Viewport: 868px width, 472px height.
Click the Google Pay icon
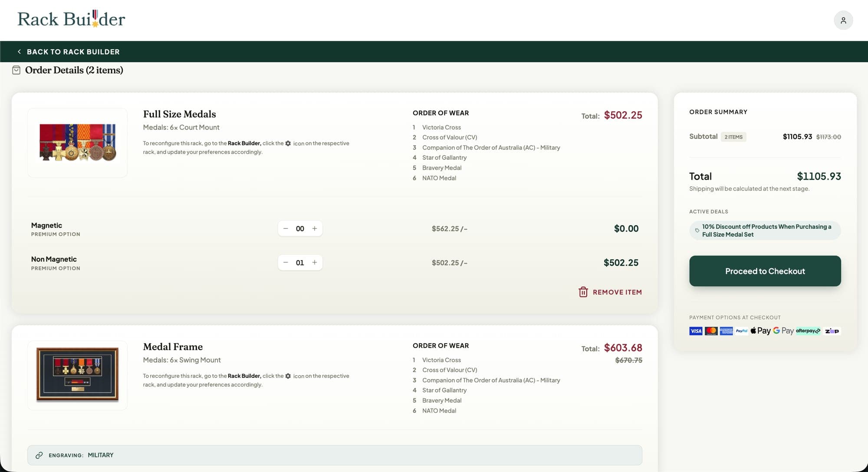click(x=783, y=331)
